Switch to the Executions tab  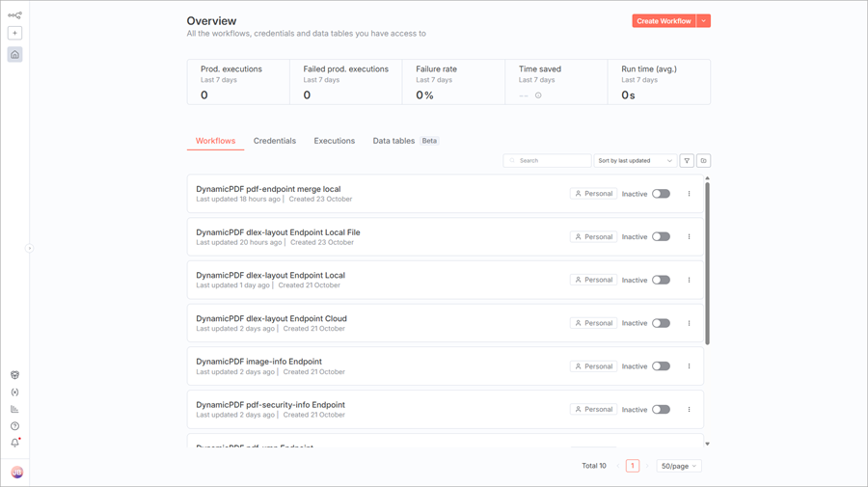pyautogui.click(x=334, y=141)
